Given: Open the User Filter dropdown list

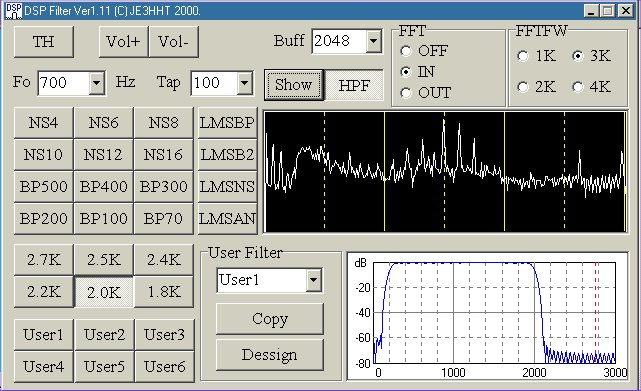Looking at the screenshot, I should 313,280.
